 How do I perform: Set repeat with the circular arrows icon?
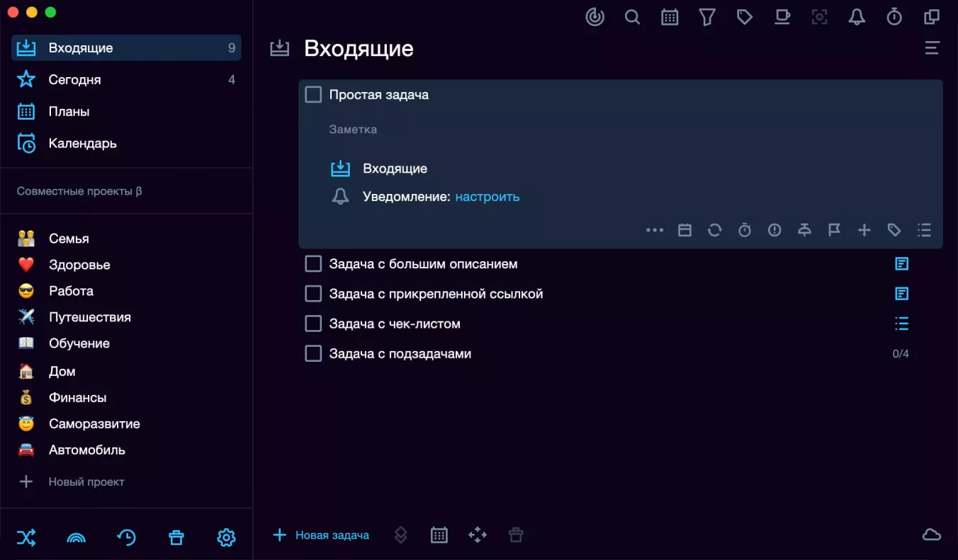[x=714, y=230]
